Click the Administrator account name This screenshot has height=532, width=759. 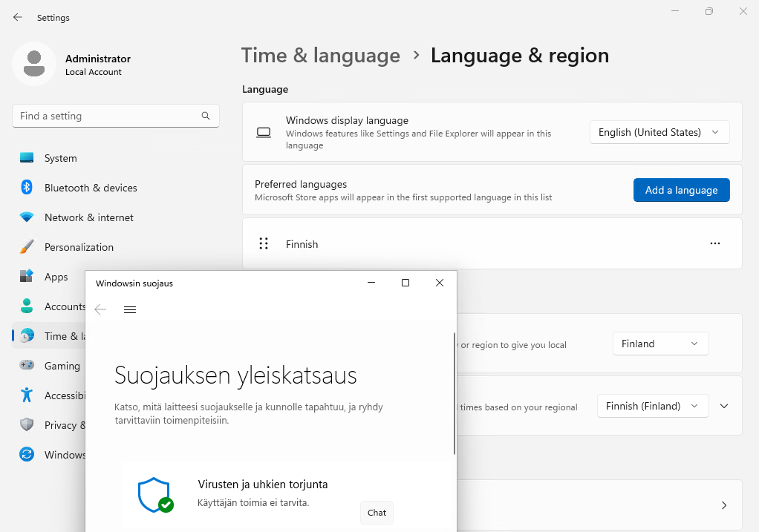98,59
